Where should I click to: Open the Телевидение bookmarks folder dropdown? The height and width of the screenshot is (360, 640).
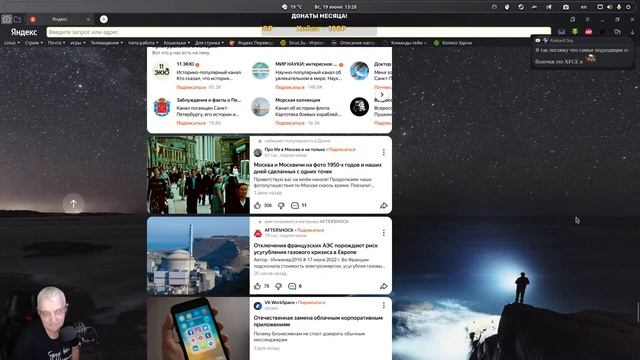click(x=107, y=42)
